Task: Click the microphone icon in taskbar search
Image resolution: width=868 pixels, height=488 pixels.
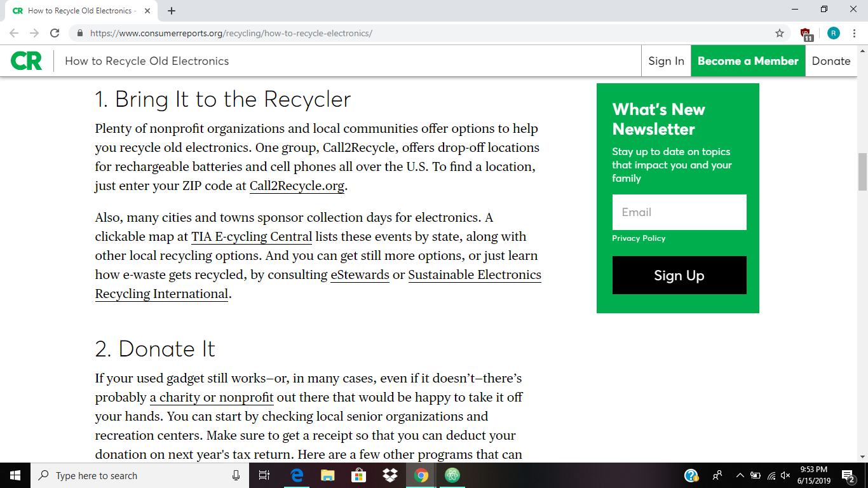Action: point(236,475)
